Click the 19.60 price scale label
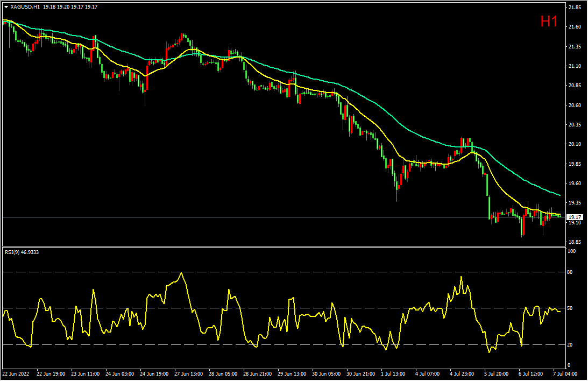This screenshot has height=381, width=588. point(575,184)
